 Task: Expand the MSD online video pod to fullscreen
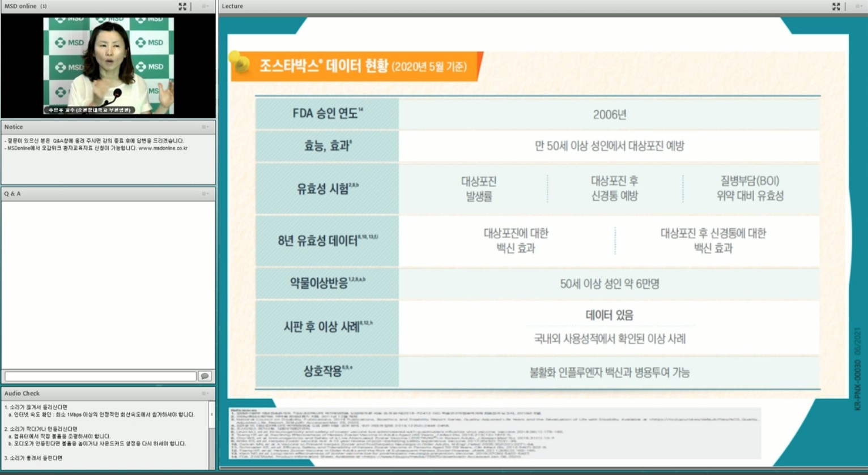click(182, 6)
